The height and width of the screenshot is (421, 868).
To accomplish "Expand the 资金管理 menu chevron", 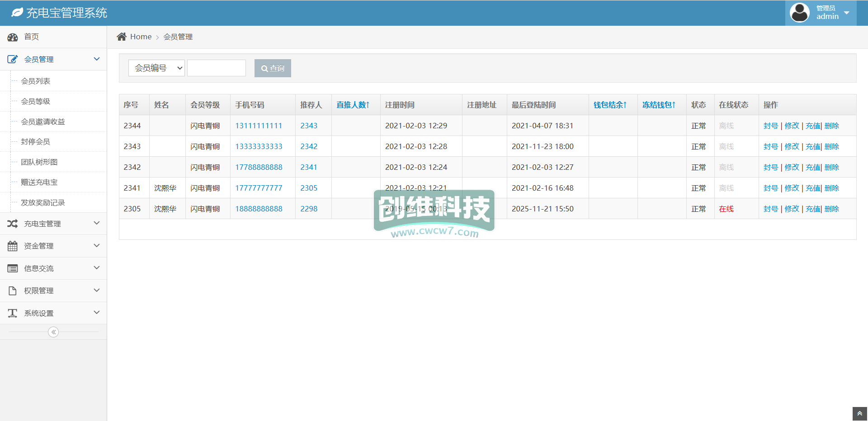I will tap(96, 246).
